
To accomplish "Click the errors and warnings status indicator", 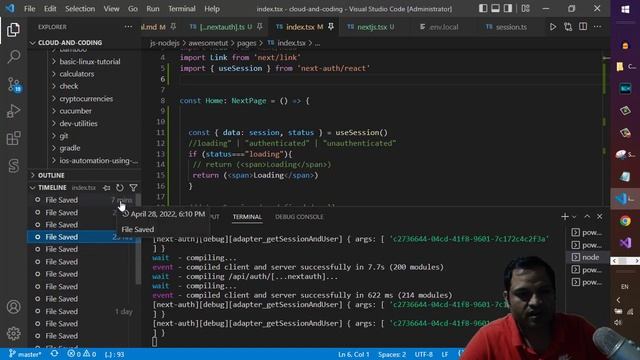I will [x=82, y=354].
